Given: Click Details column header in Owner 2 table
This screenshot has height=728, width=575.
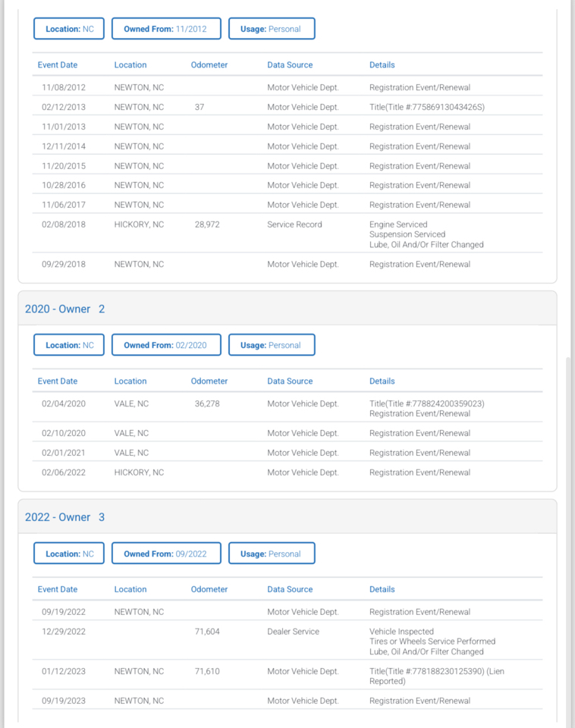Looking at the screenshot, I should pos(382,381).
